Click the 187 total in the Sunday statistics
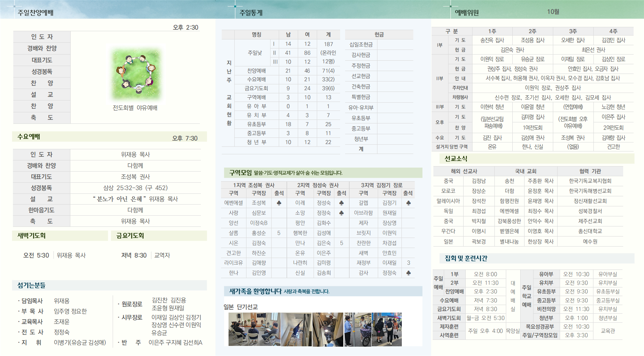 click(x=328, y=44)
